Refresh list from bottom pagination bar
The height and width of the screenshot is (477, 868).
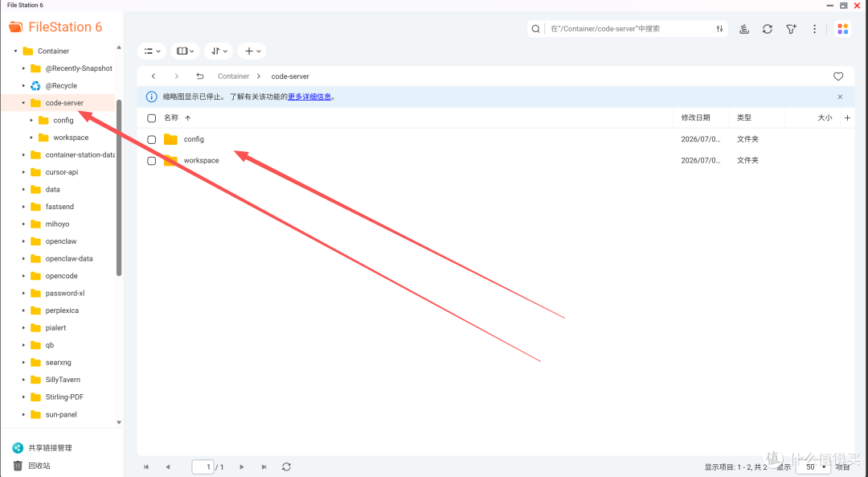(x=286, y=467)
